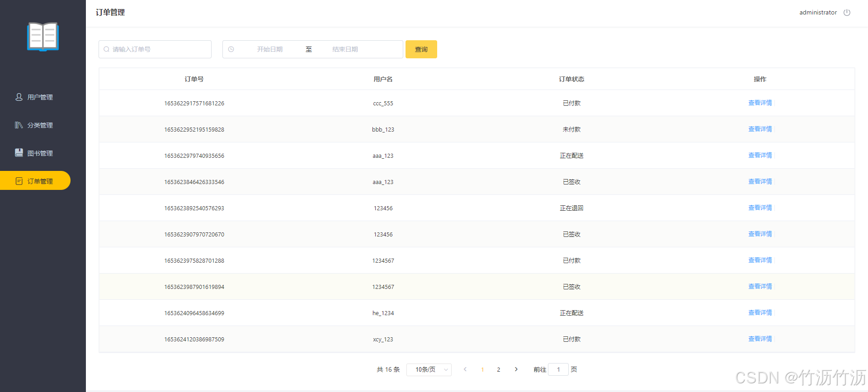
Task: Select page 2 in pagination
Action: coord(499,370)
